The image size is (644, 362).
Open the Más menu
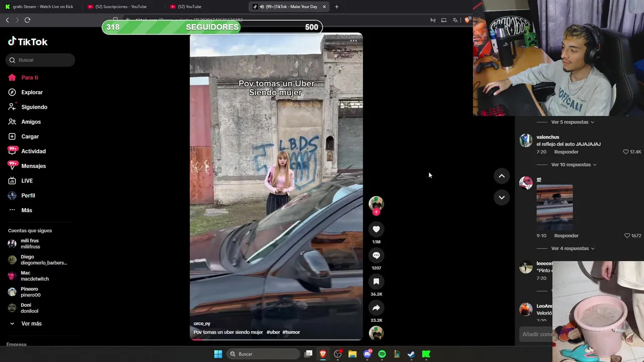(26, 210)
